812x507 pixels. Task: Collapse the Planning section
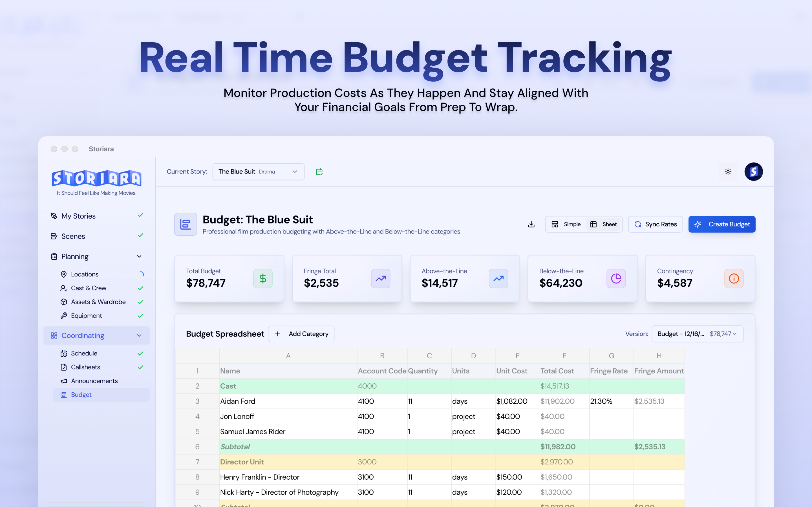(139, 257)
